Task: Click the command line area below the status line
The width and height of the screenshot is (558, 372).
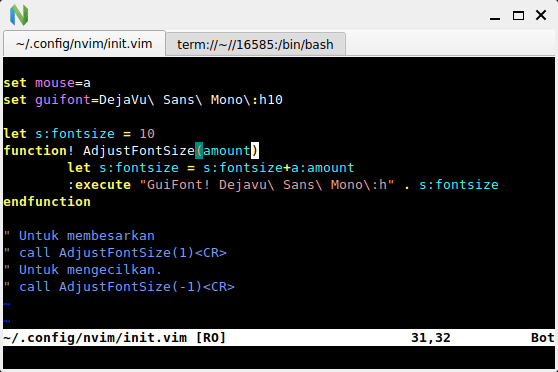Action: coord(279,357)
